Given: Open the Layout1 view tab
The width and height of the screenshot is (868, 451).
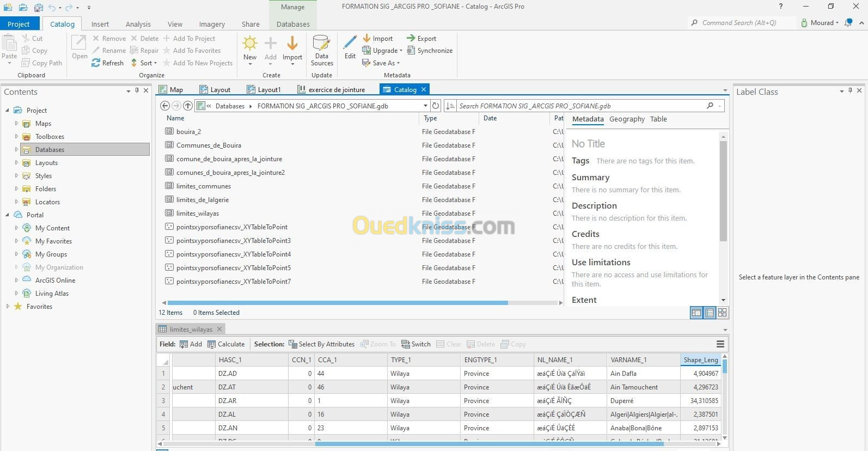Looking at the screenshot, I should [264, 89].
